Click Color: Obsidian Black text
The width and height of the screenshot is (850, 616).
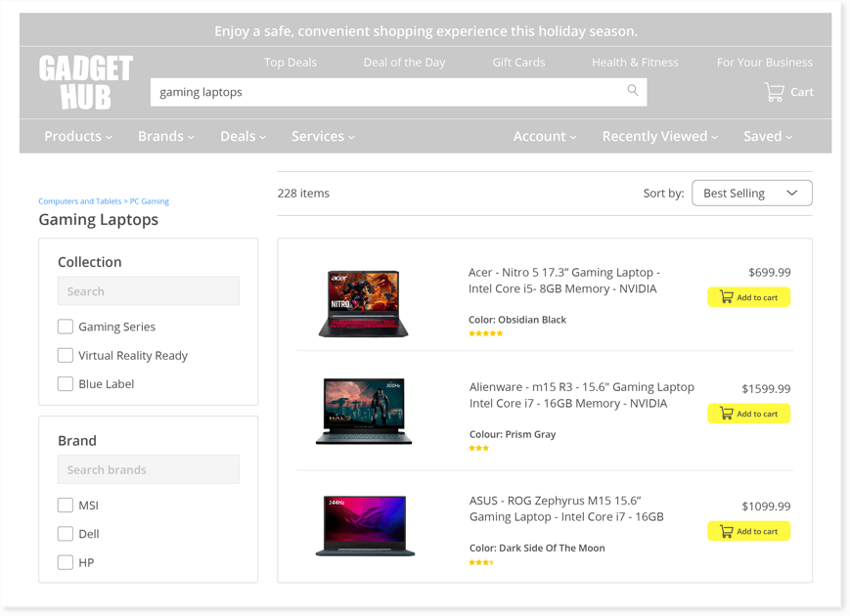(x=517, y=320)
